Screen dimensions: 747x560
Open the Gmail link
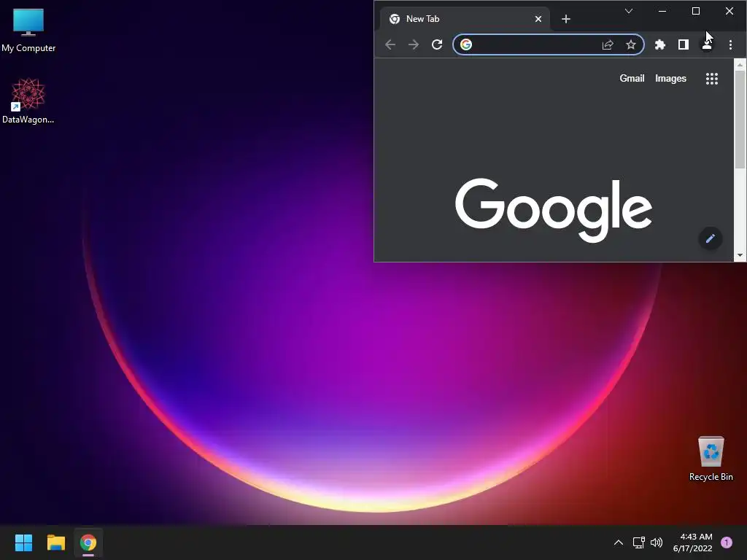[632, 79]
